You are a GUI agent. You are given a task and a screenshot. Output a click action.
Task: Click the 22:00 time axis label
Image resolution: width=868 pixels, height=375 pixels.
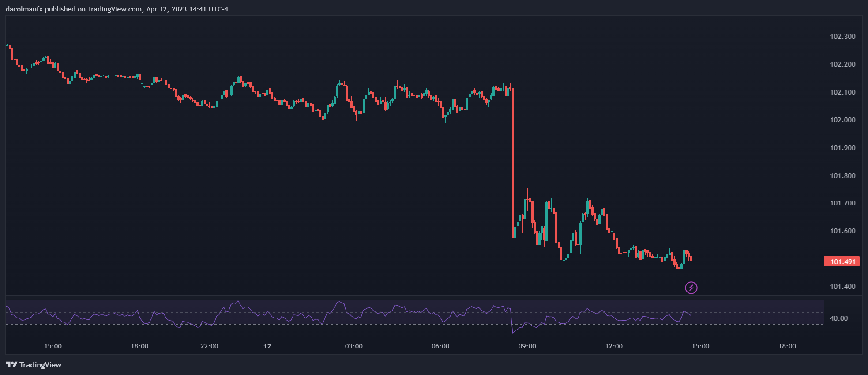[x=209, y=346]
